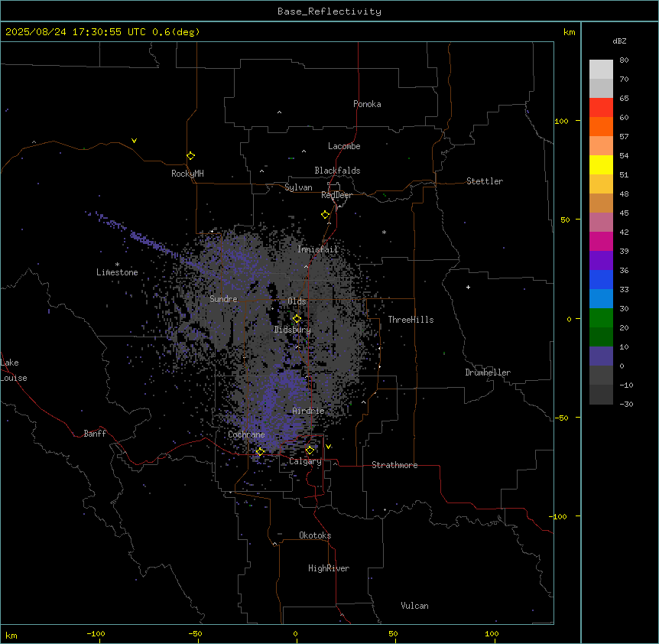Viewport: 659px width, 644px height.
Task: Click the Banff label
Action: [x=95, y=434]
